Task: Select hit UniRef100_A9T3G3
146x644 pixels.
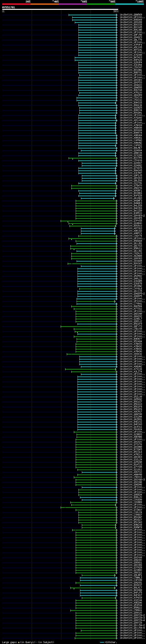Action: coord(131,228)
